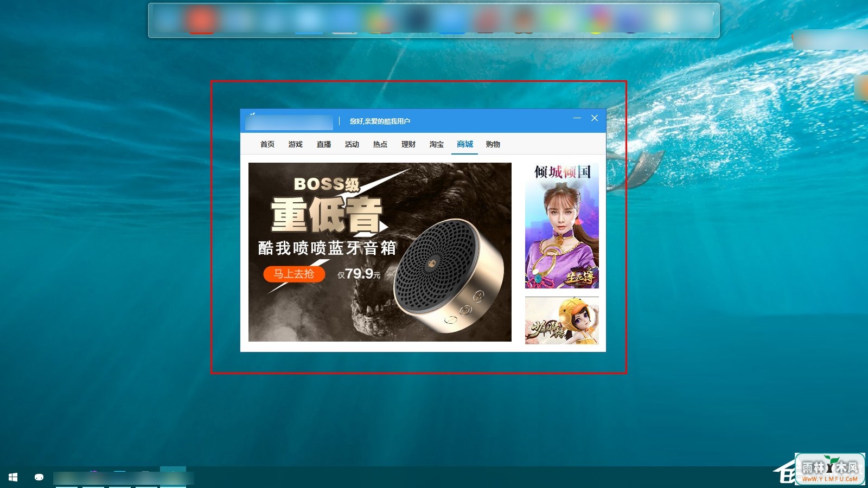Open the 热点 tab
The image size is (868, 488).
coord(380,144)
